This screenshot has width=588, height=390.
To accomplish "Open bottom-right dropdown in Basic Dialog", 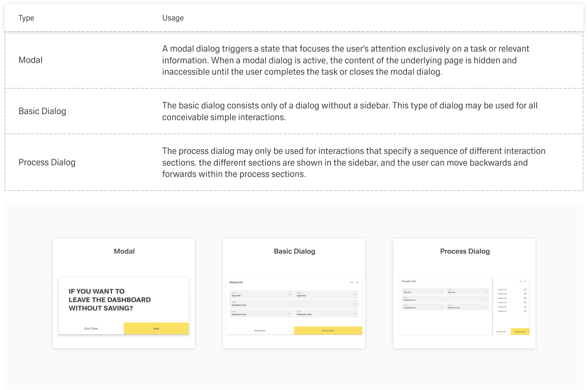I will (x=354, y=313).
